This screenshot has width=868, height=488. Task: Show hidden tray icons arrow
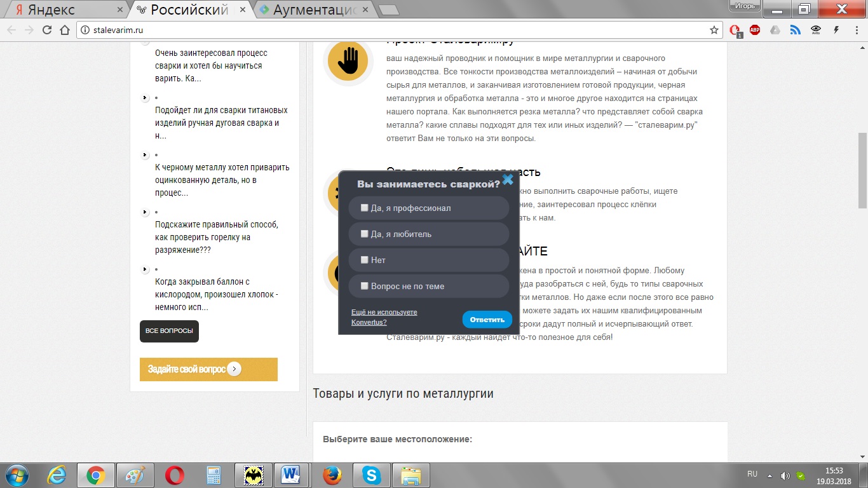click(770, 475)
